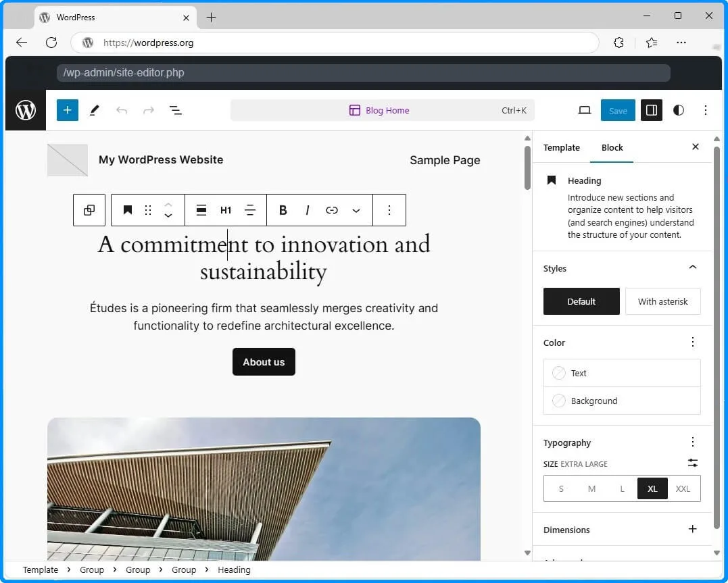
Task: Open the block alignment control
Action: point(201,210)
